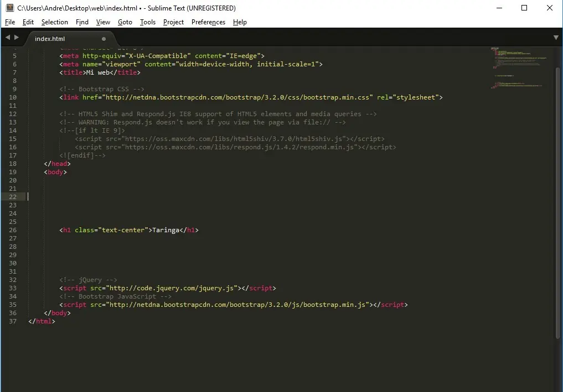The width and height of the screenshot is (563, 392).
Task: Close index.html tab via unsaved dot
Action: click(104, 39)
